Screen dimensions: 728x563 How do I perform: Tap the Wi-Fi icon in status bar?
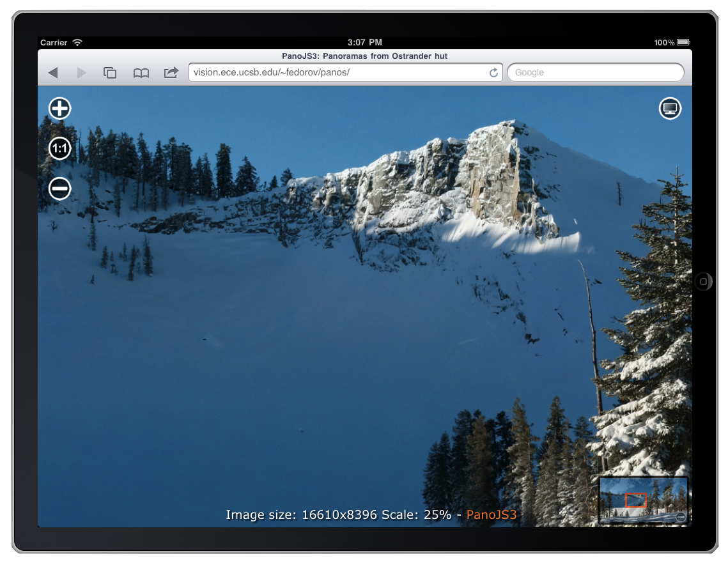point(77,42)
